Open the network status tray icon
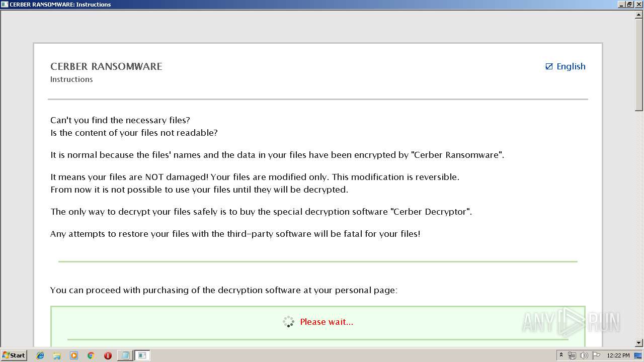Viewport: 644px width, 362px height. pyautogui.click(x=572, y=355)
